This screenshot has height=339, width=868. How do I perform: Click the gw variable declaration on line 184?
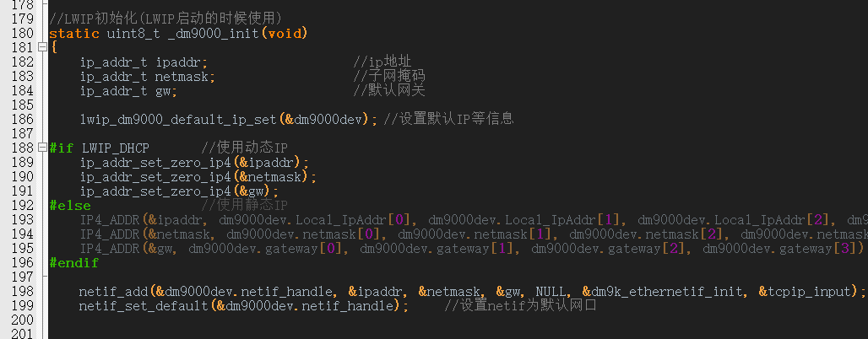click(163, 91)
